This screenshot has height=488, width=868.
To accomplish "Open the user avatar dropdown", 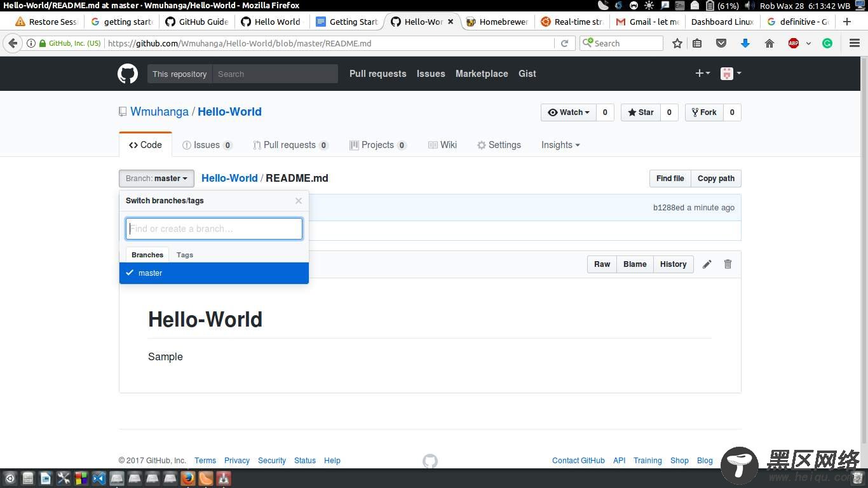I will tap(731, 74).
